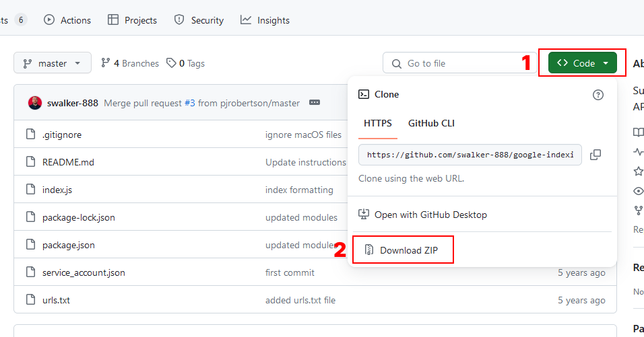Click file icon next to service_account.json
This screenshot has width=644, height=337.
tap(30, 272)
